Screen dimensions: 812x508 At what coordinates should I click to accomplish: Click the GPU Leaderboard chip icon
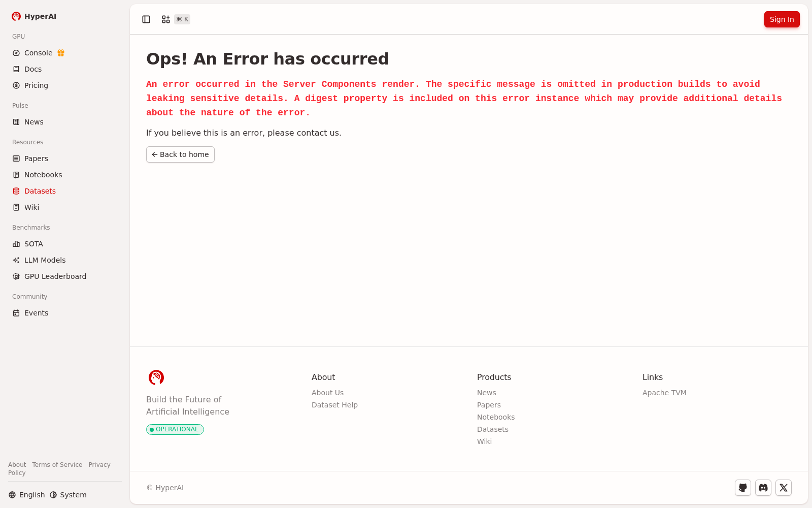[16, 276]
